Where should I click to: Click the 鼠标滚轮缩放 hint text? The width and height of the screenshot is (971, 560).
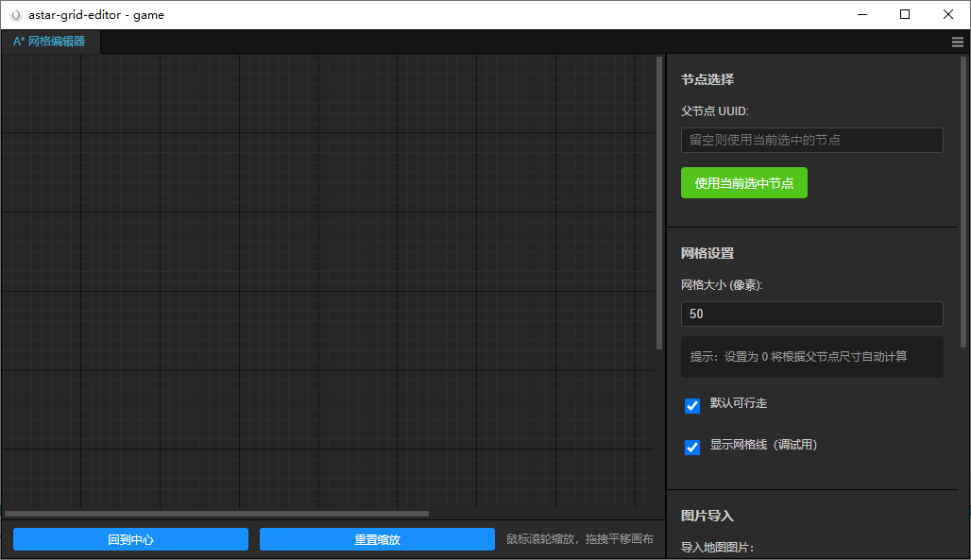580,539
